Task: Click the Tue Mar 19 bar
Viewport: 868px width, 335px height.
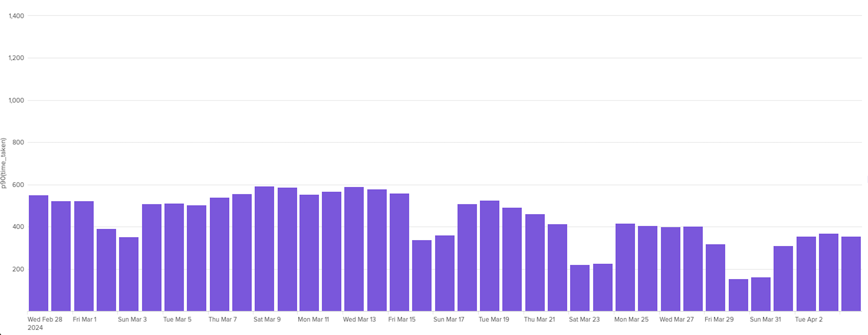Action: 490,256
